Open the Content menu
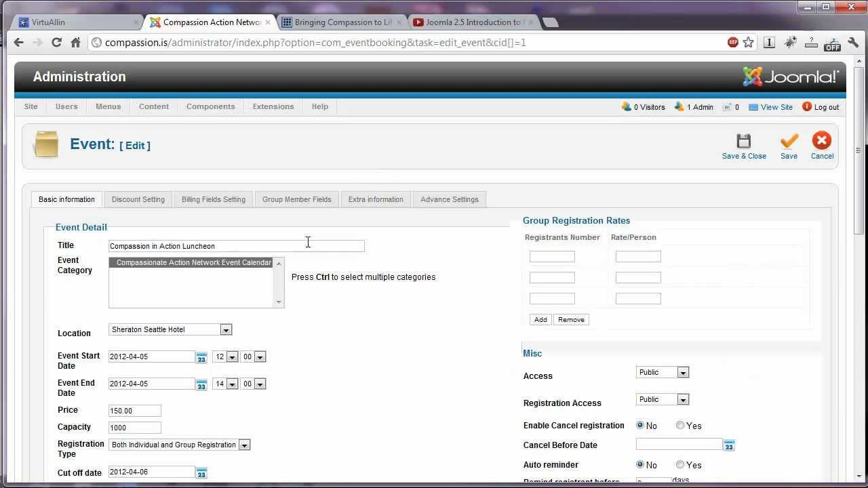 (154, 106)
